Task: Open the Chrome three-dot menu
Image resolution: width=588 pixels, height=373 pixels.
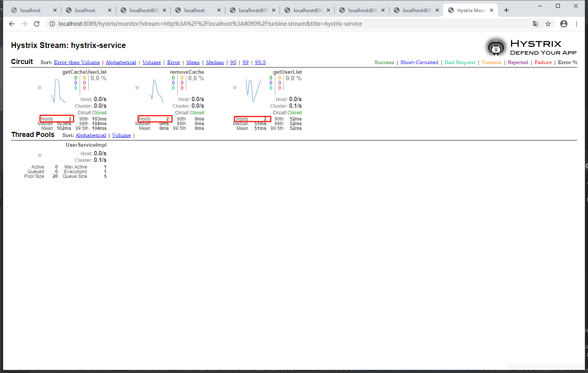Action: (576, 24)
